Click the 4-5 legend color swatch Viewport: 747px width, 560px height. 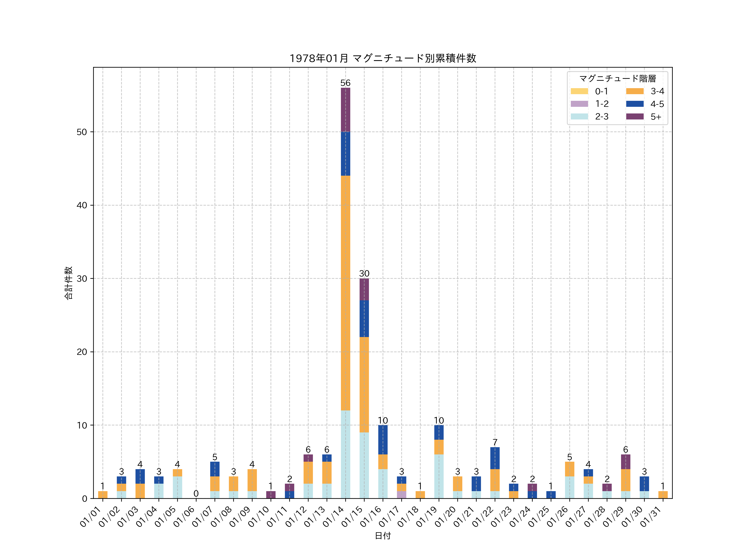[635, 104]
